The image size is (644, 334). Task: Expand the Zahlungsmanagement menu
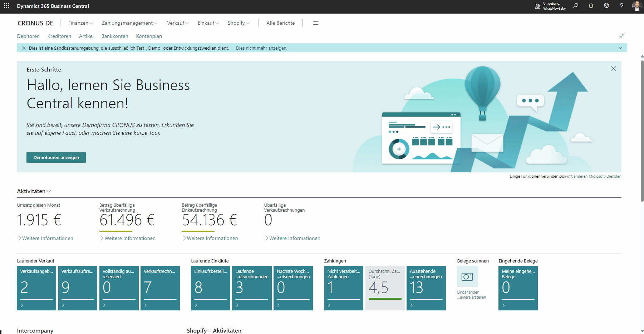[130, 23]
